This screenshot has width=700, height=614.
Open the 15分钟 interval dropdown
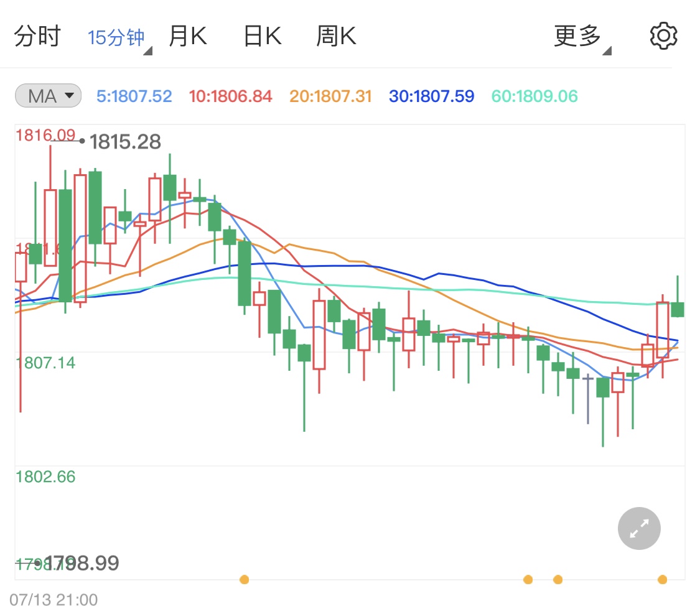pos(119,37)
